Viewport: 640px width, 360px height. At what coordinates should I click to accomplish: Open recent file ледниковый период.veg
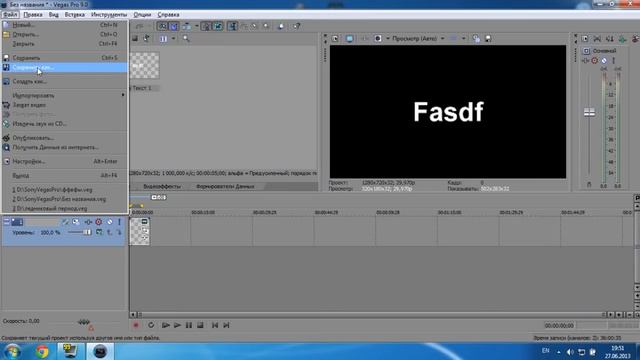[65, 209]
